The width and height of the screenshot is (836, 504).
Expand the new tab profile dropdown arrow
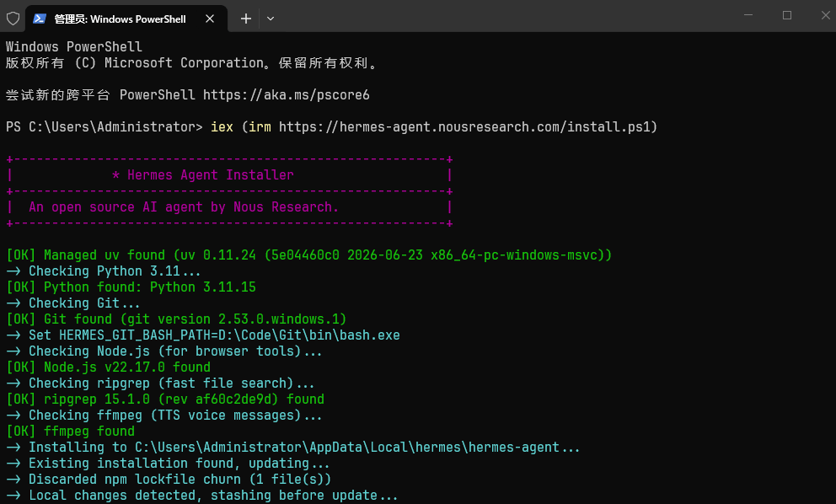pos(271,19)
